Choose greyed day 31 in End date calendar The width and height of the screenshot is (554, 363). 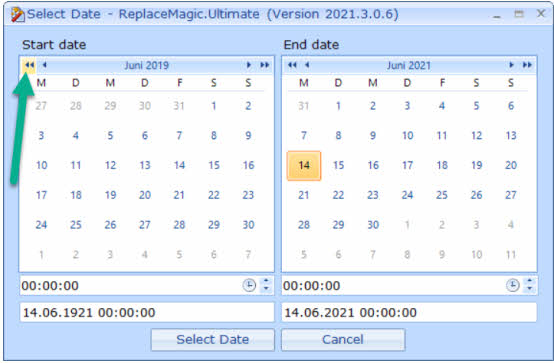(304, 106)
